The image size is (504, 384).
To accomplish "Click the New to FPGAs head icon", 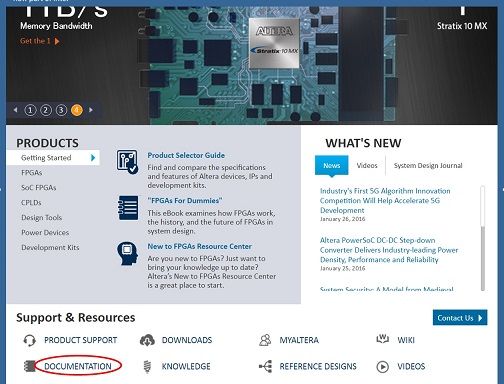I will click(127, 253).
